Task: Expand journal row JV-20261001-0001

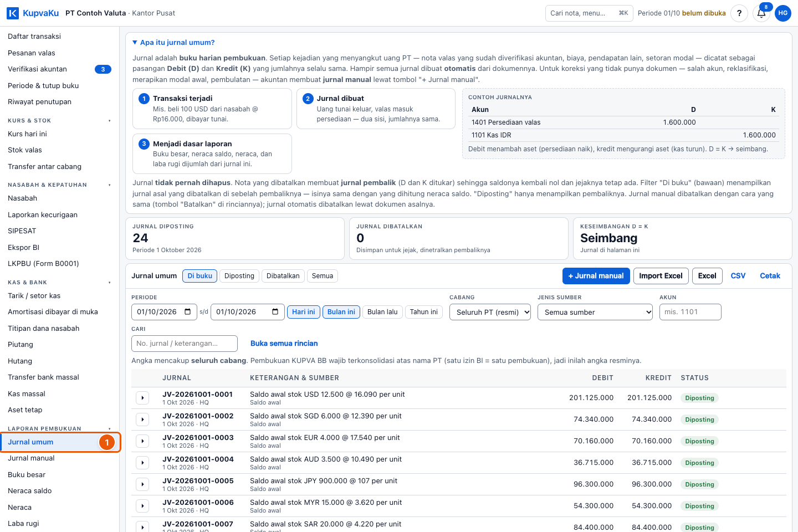Action: click(x=142, y=398)
